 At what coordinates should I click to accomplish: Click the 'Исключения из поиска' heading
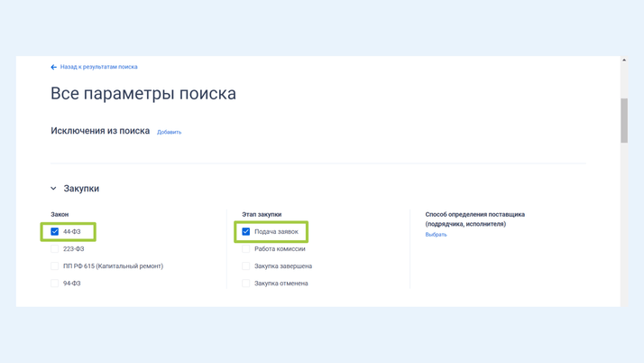(100, 131)
